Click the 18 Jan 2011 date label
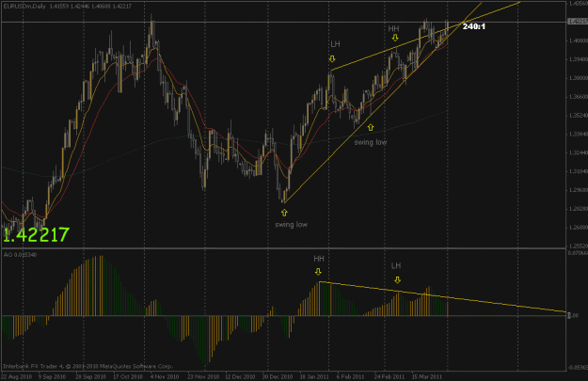This screenshot has width=588, height=381. 314,376
